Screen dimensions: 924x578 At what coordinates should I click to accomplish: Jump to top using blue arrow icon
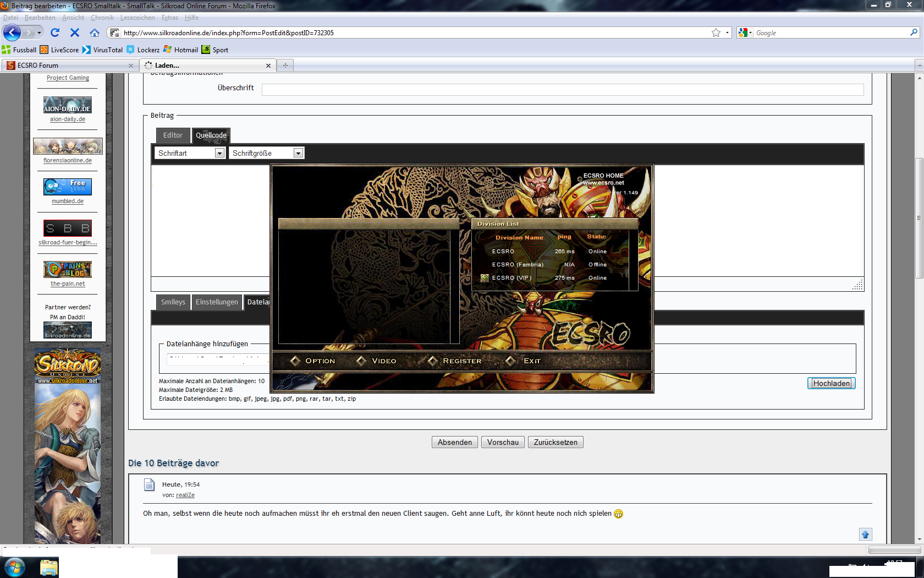[865, 535]
